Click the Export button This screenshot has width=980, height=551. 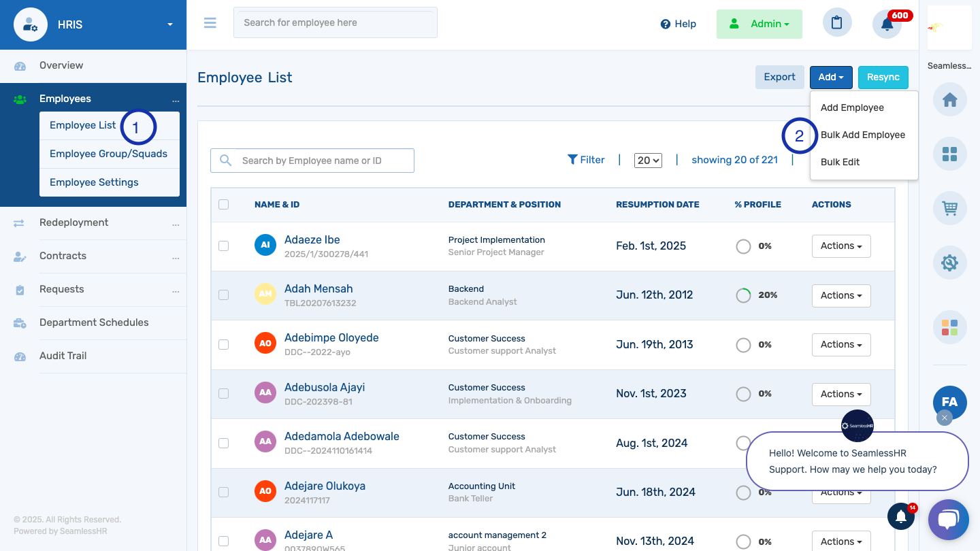click(779, 77)
